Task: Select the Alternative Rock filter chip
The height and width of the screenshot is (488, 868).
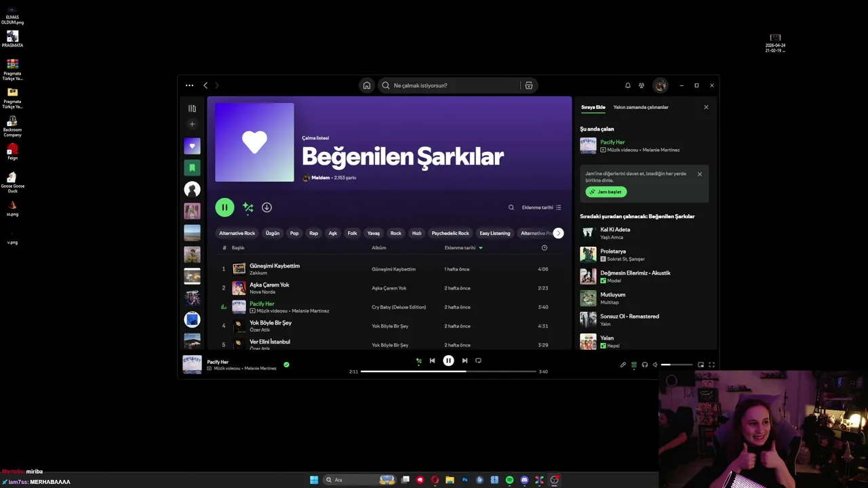Action: coord(237,233)
